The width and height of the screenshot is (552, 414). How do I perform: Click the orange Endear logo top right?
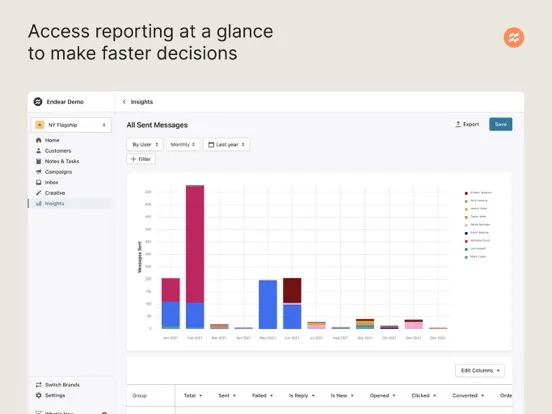coord(514,37)
